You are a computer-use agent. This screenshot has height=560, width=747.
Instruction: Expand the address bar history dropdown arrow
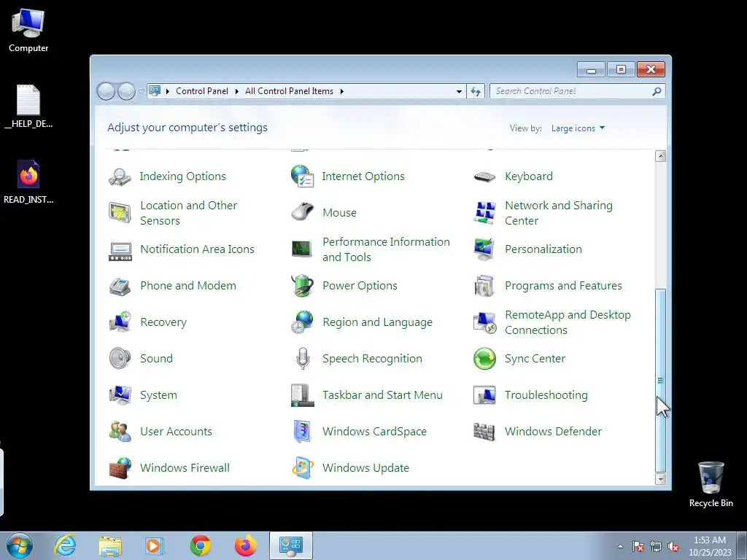tap(459, 91)
